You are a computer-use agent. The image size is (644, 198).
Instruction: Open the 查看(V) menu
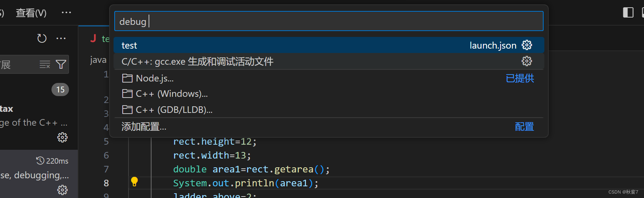[x=31, y=13]
